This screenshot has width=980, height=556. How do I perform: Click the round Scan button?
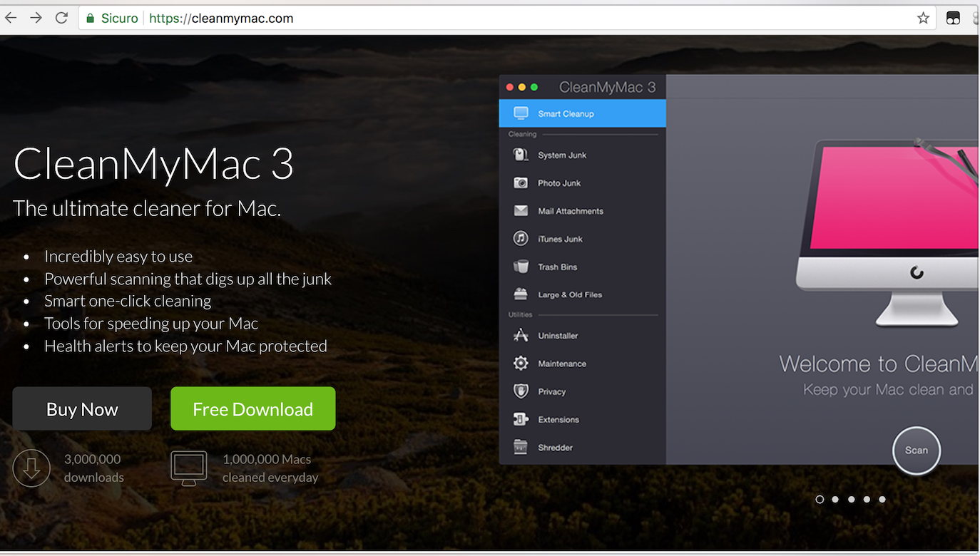coord(917,451)
